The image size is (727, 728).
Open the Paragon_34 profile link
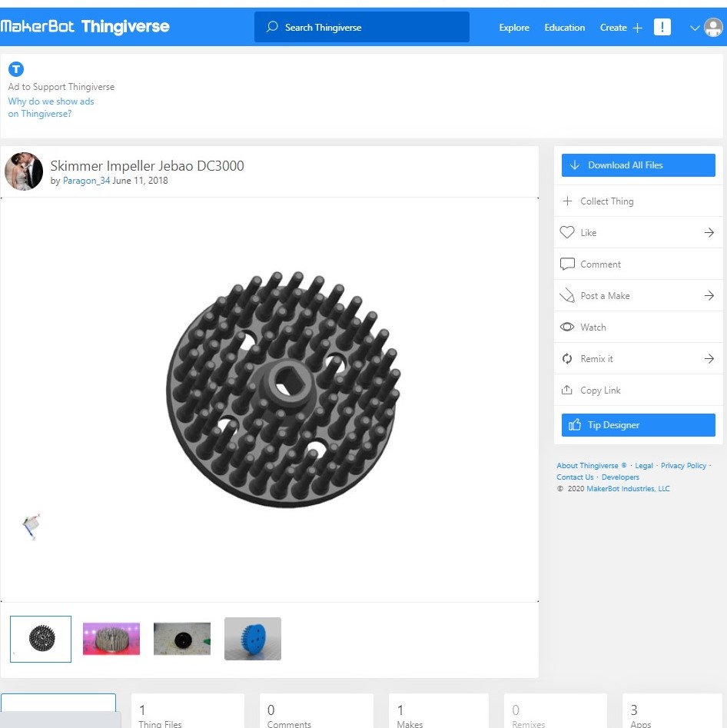[86, 181]
